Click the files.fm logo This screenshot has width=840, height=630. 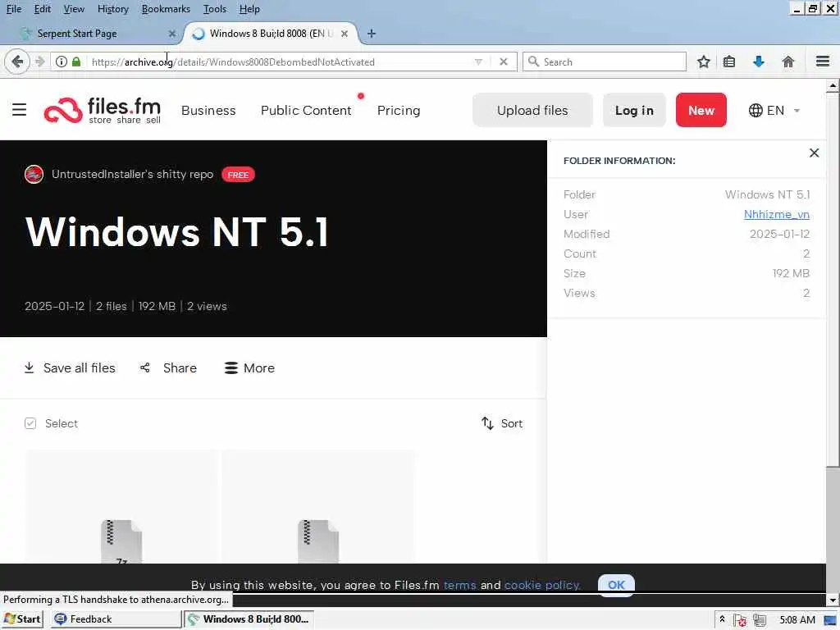pyautogui.click(x=103, y=110)
